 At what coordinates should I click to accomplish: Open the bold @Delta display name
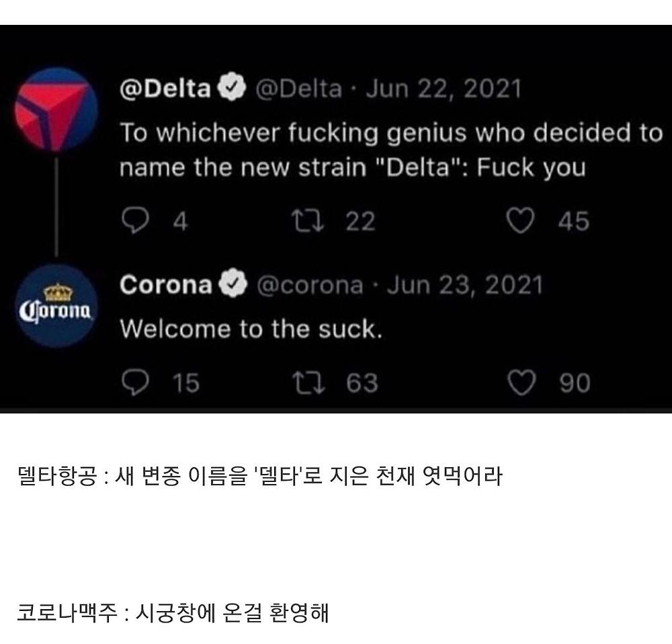click(x=165, y=89)
